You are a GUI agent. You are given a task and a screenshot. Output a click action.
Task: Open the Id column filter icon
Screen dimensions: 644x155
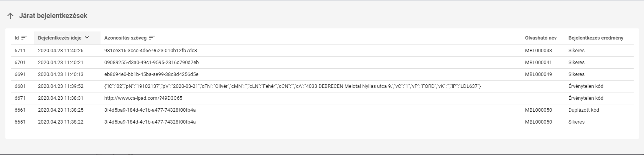[24, 38]
